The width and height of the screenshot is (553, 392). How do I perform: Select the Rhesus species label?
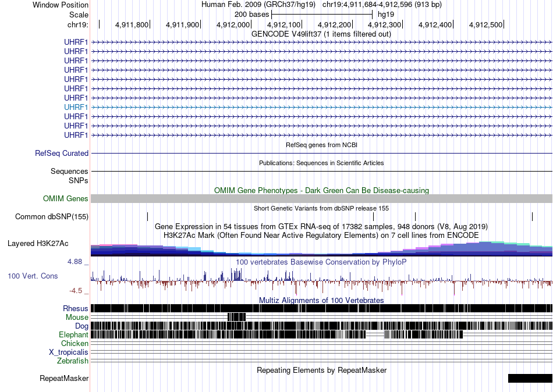(76, 309)
